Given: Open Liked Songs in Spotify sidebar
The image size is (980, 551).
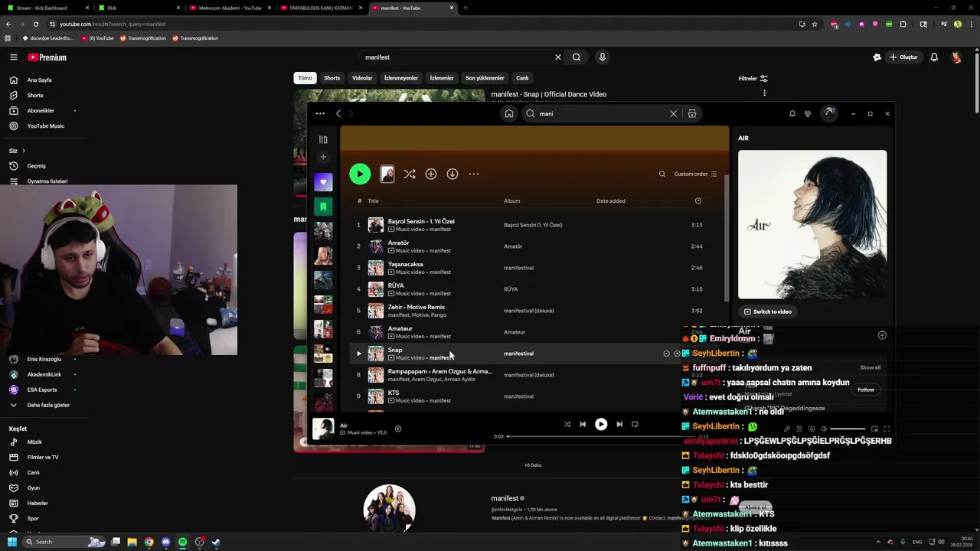Looking at the screenshot, I should click(x=323, y=182).
